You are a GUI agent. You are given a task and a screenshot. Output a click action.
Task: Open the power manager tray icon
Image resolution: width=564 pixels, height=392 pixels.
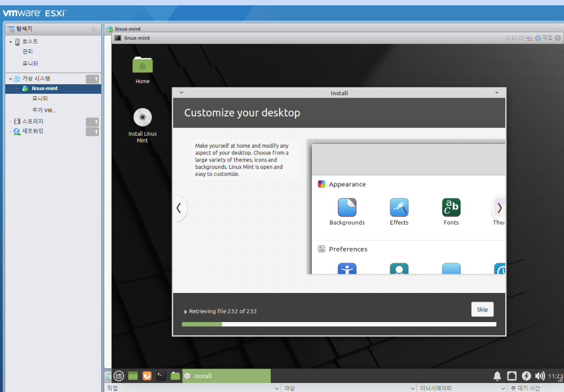[526, 376]
